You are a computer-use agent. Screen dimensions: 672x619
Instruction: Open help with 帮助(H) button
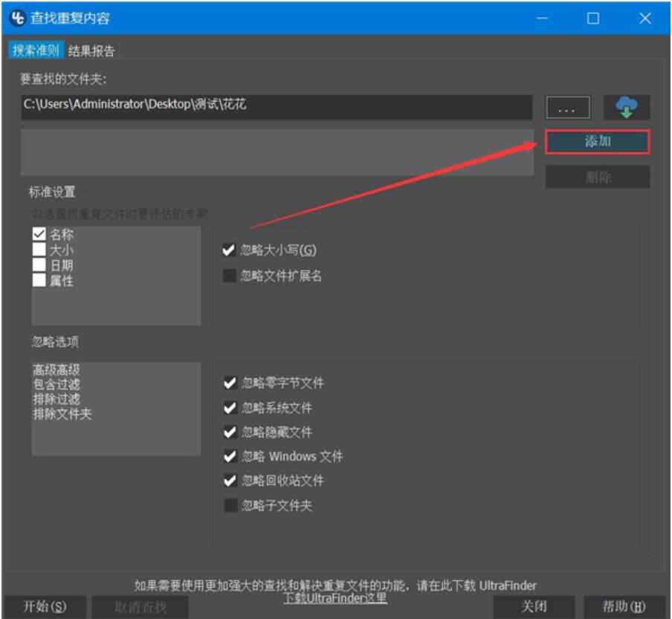624,606
